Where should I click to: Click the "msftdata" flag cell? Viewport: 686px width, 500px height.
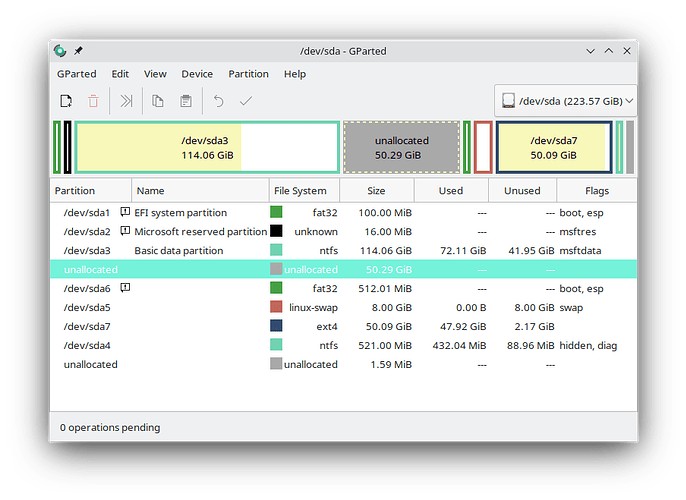(x=581, y=251)
